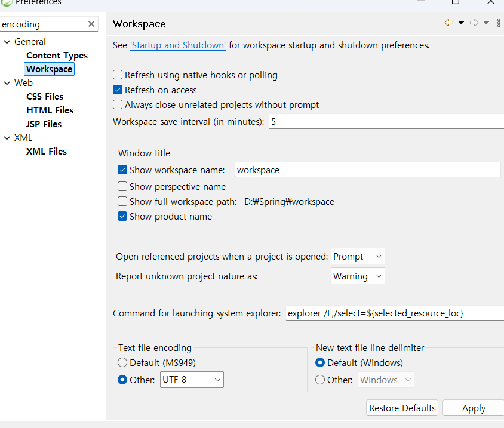Click the General category label

(x=30, y=42)
